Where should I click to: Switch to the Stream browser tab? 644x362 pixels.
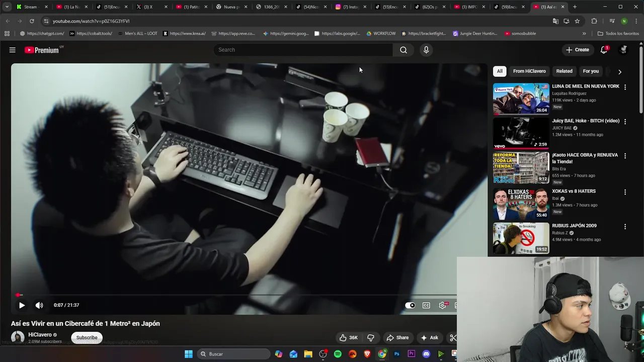(x=32, y=7)
